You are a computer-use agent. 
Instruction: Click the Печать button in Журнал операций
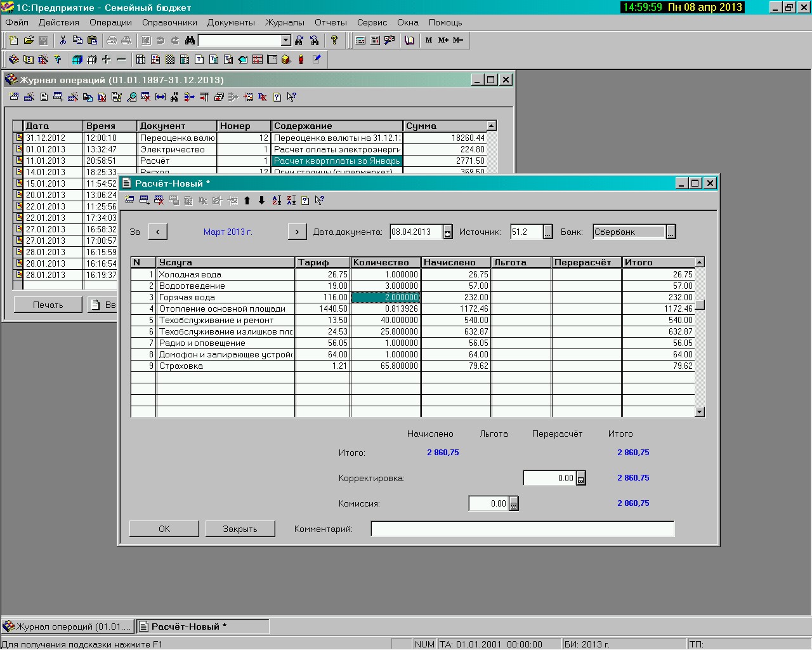48,305
